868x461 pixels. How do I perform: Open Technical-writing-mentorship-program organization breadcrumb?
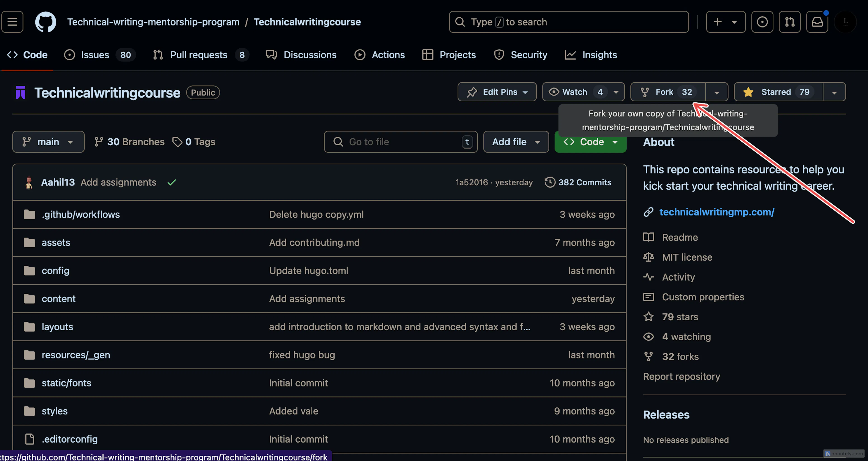click(153, 22)
